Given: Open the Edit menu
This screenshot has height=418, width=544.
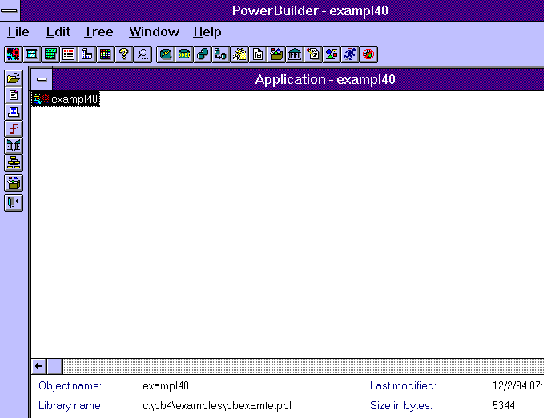Looking at the screenshot, I should click(x=58, y=32).
